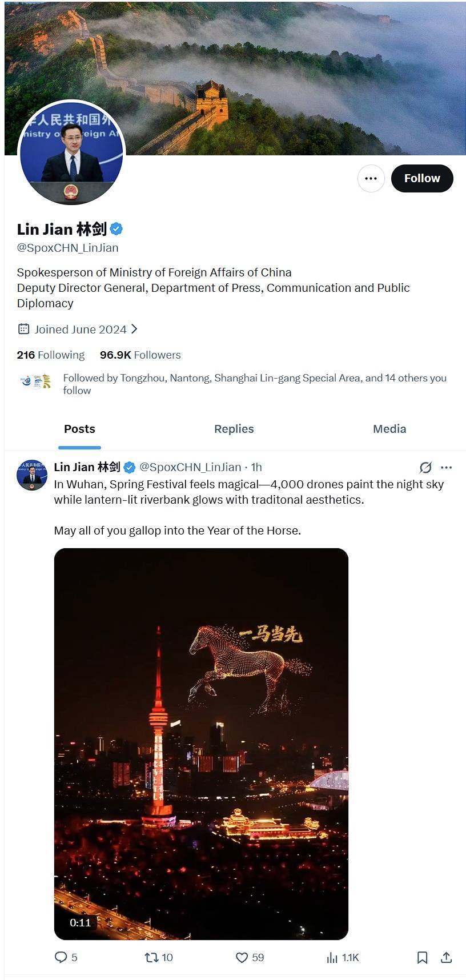This screenshot has height=980, width=466.
Task: Share the post via share icon
Action: [x=447, y=957]
